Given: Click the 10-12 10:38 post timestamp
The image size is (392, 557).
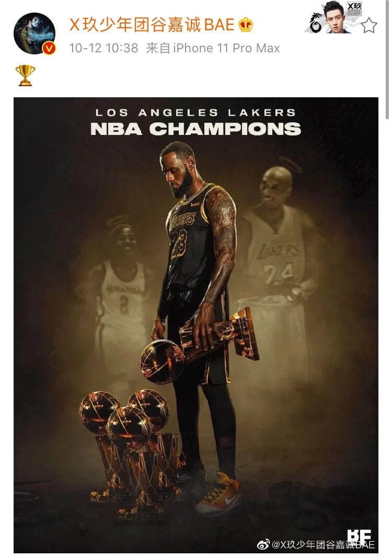Looking at the screenshot, I should (103, 48).
